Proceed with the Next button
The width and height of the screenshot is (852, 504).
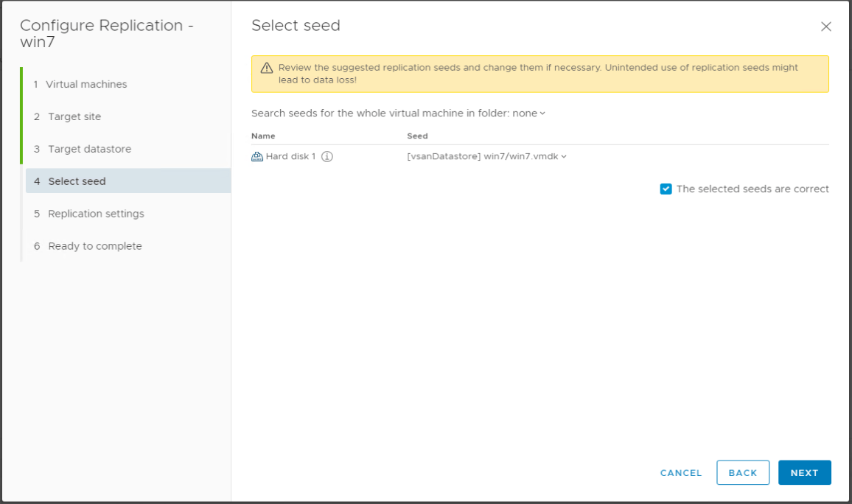tap(804, 472)
